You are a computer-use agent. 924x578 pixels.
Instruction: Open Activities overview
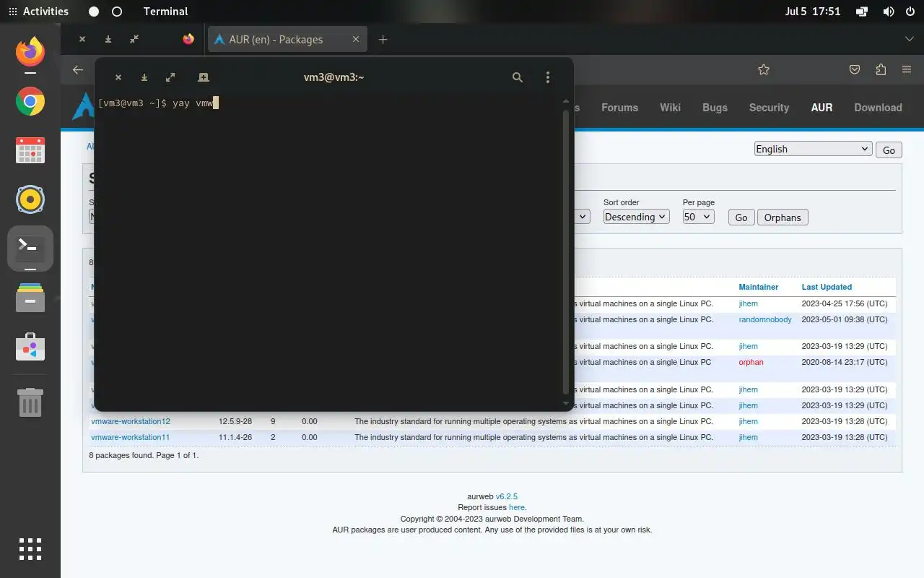tap(38, 12)
